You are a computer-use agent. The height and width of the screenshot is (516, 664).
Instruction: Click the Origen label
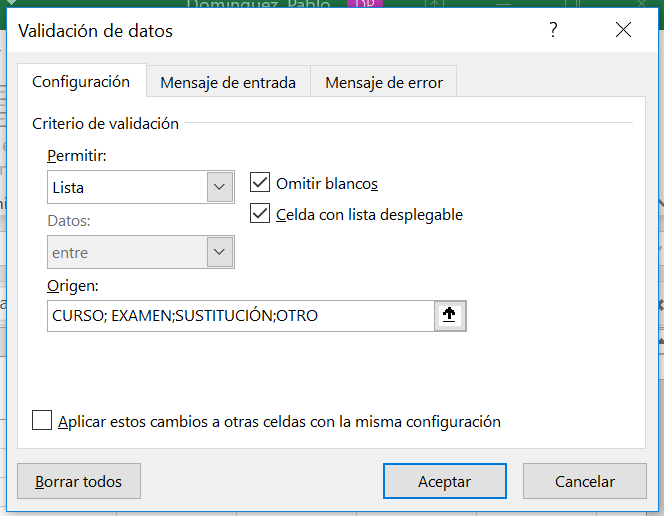tap(73, 286)
